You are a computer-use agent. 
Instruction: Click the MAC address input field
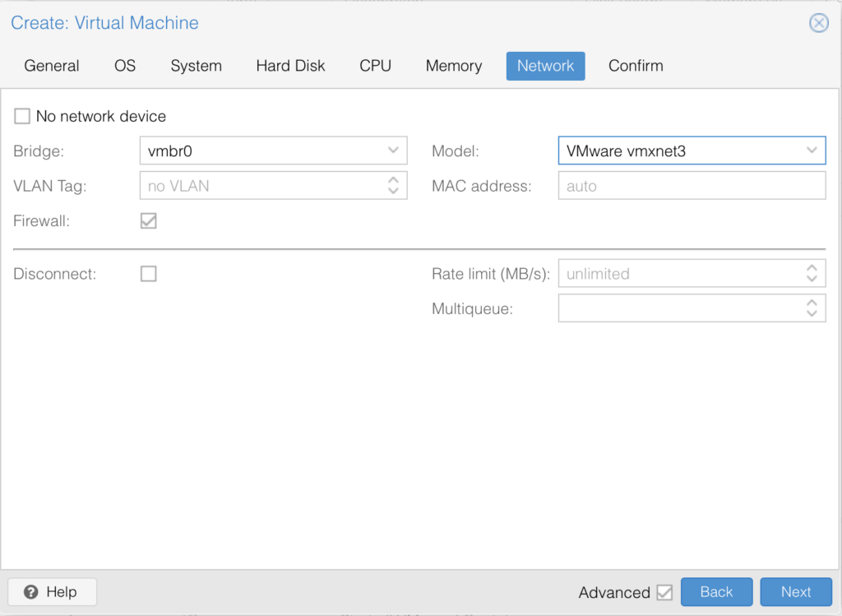(692, 185)
